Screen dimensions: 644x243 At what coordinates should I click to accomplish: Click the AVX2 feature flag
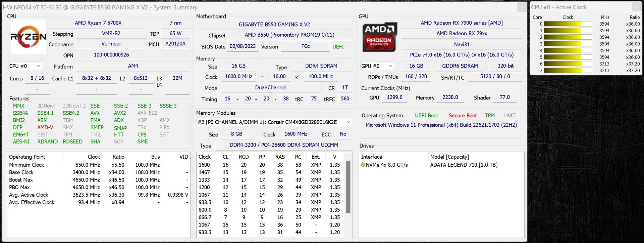point(120,113)
